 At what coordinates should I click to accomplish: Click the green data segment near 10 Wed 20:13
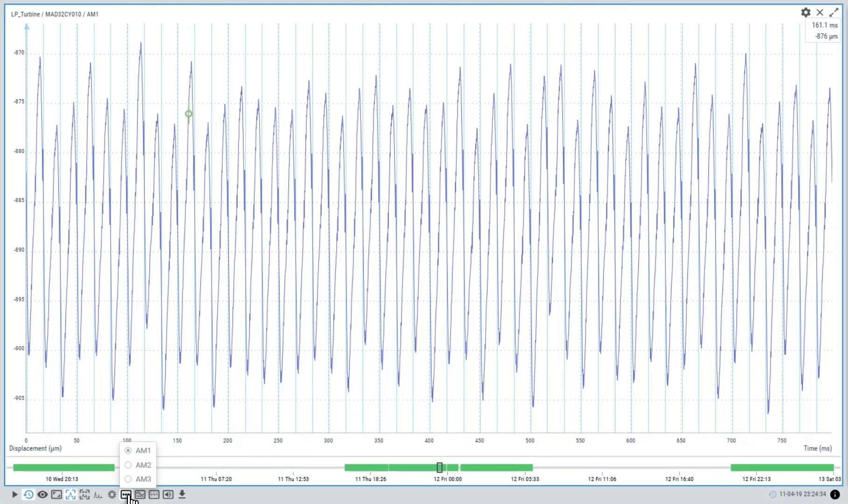pos(63,467)
